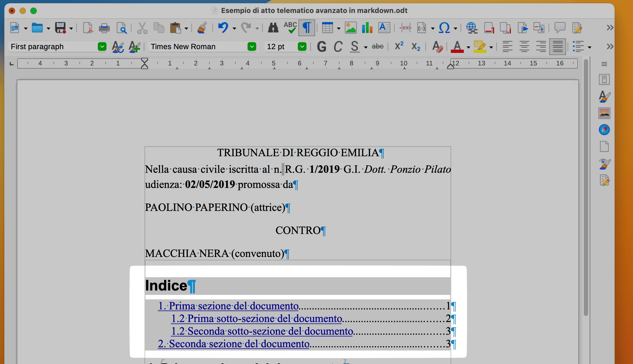This screenshot has width=633, height=364.
Task: Toggle print preview
Action: point(122,28)
